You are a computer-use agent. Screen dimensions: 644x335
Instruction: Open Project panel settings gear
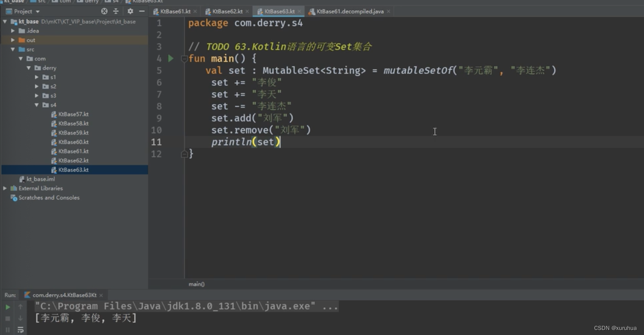pos(130,11)
